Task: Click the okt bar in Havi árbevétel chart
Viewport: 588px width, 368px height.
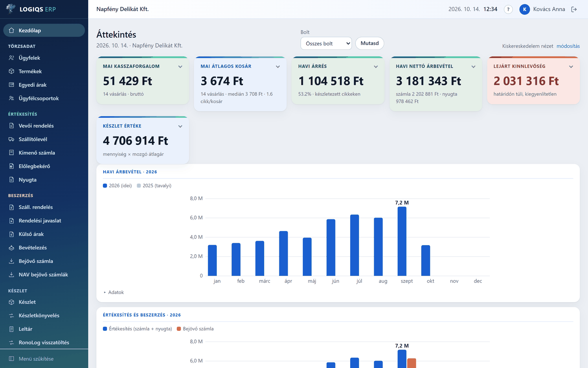Action: pyautogui.click(x=426, y=261)
